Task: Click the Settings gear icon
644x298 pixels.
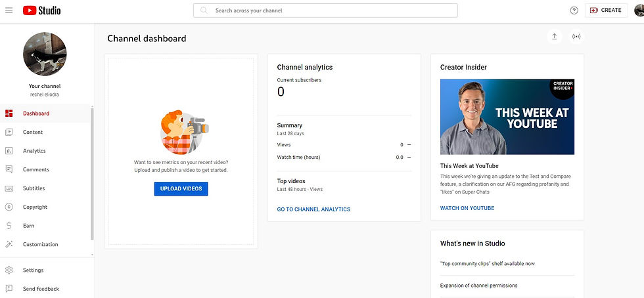Action: point(9,270)
